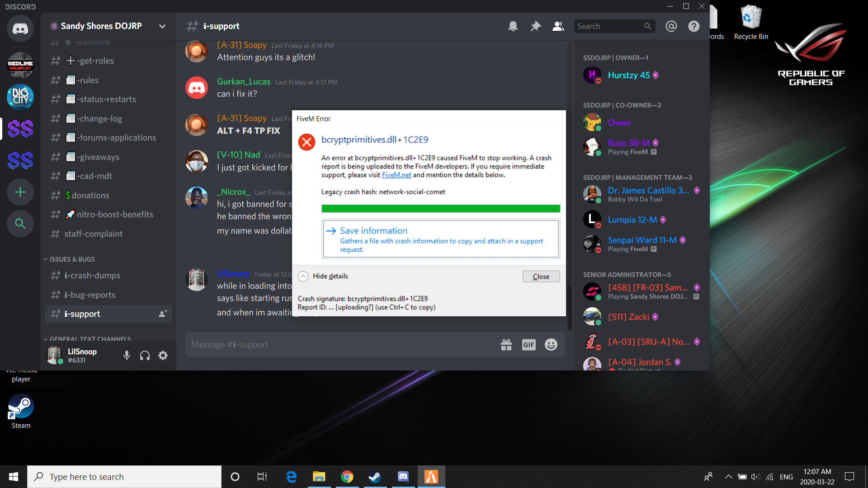Open the server explore search magnifier
868x488 pixels.
pos(20,224)
